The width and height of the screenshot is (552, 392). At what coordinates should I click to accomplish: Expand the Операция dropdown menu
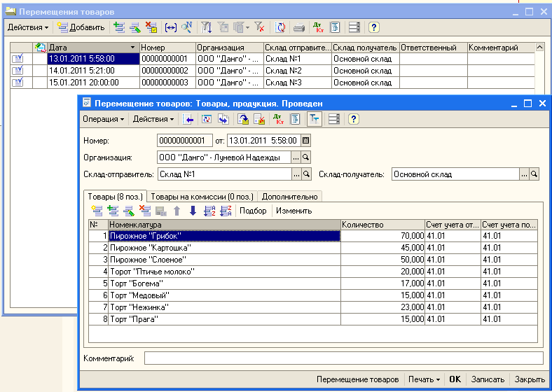tap(103, 119)
